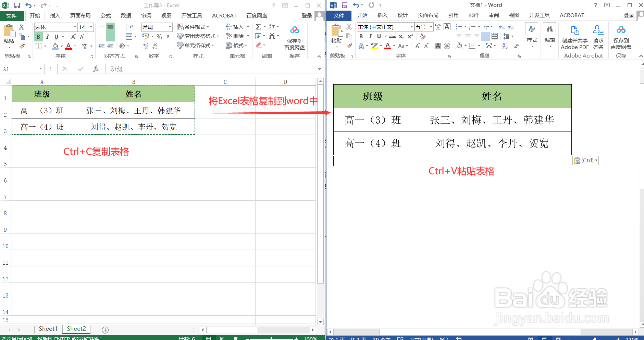Click Word 登录 sign-in link

point(629,15)
